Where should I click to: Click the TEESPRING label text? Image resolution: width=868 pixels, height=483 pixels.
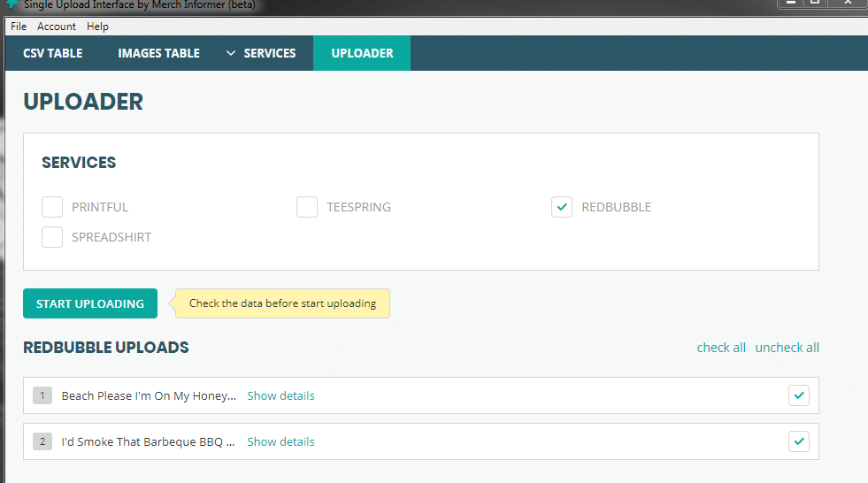(358, 207)
